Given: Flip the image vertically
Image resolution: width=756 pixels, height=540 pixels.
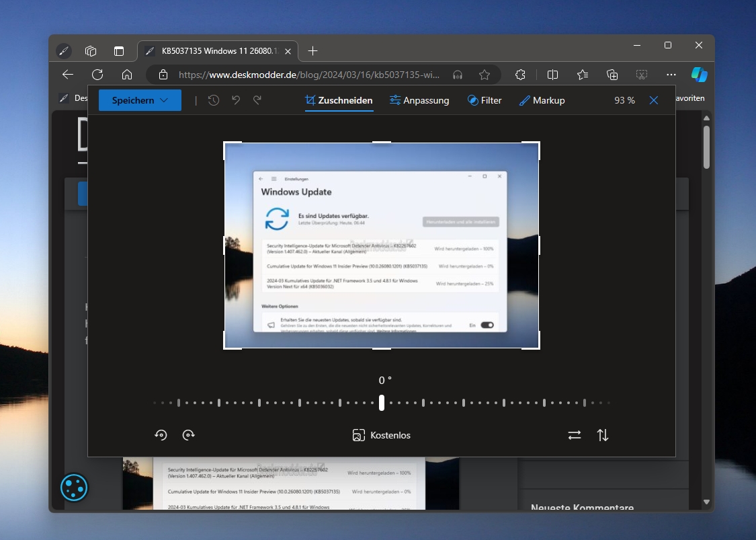Looking at the screenshot, I should pos(603,435).
